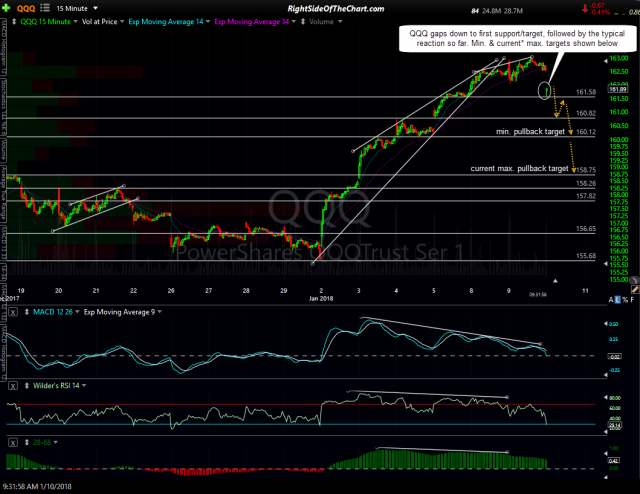
Task: Click the Wilder's RSI move handle
Action: [27, 385]
